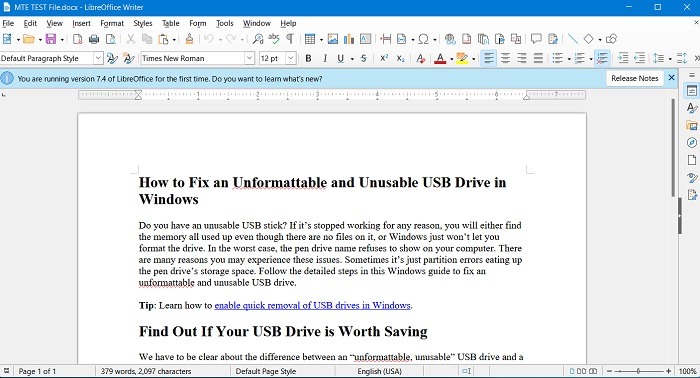Open Find and Replace icon
This screenshot has height=378, width=700.
pos(258,39)
